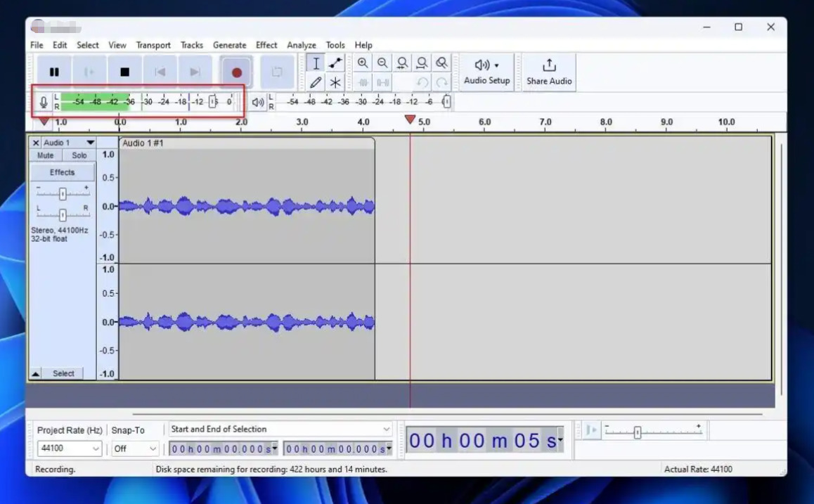Image resolution: width=814 pixels, height=504 pixels.
Task: Click the playback level slider handle
Action: 446,102
